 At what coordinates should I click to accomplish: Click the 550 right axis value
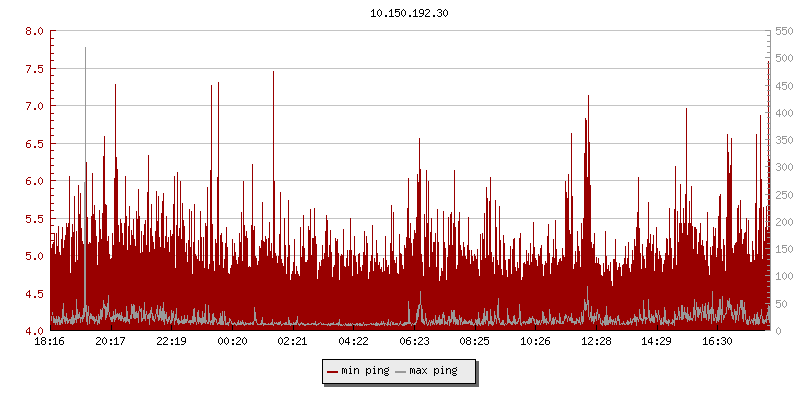coord(784,31)
